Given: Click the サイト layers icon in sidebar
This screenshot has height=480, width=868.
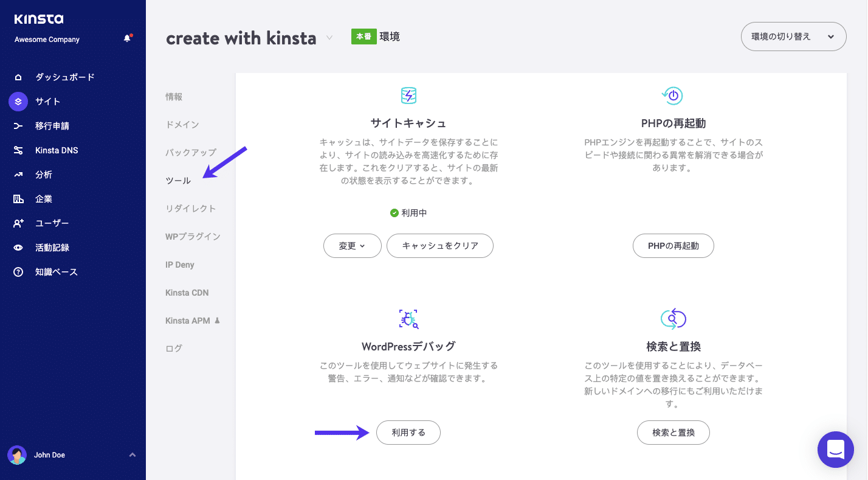Looking at the screenshot, I should click(18, 102).
